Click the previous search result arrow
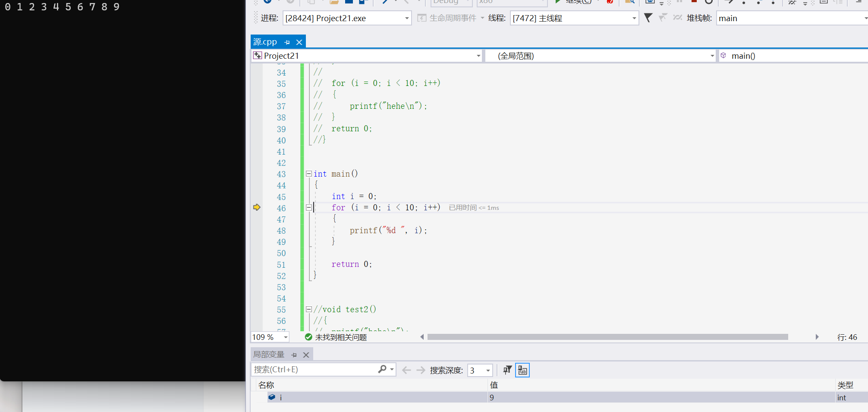 pyautogui.click(x=406, y=370)
